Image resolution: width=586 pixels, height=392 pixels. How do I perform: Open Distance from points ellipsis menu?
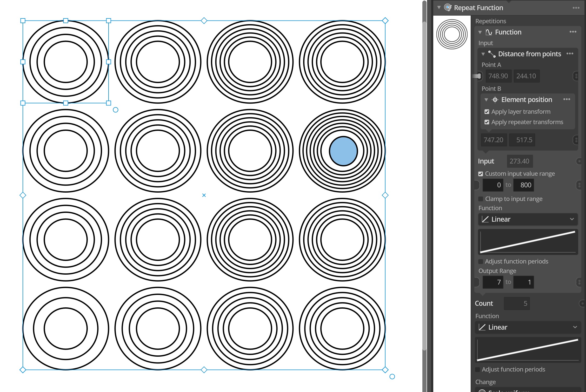pyautogui.click(x=570, y=54)
